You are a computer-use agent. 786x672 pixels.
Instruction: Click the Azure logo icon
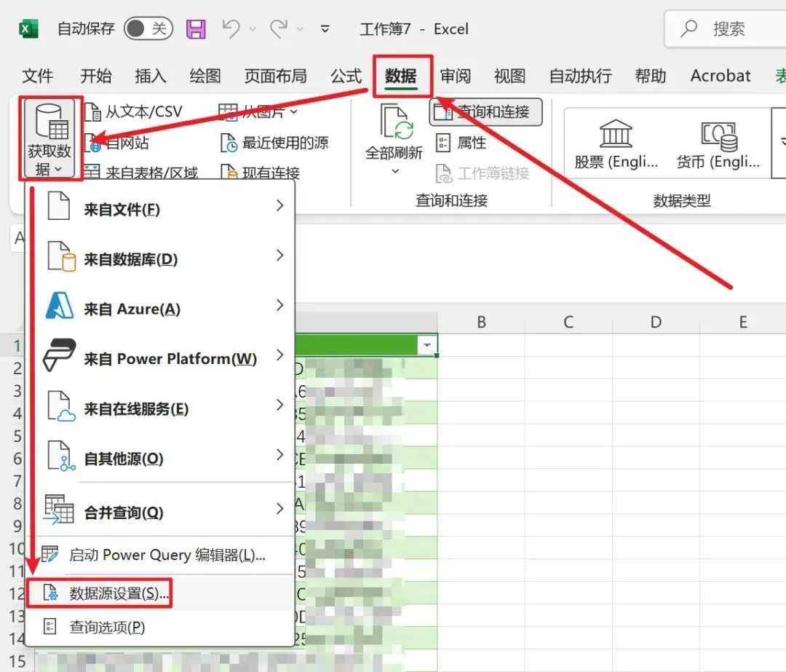coord(60,306)
